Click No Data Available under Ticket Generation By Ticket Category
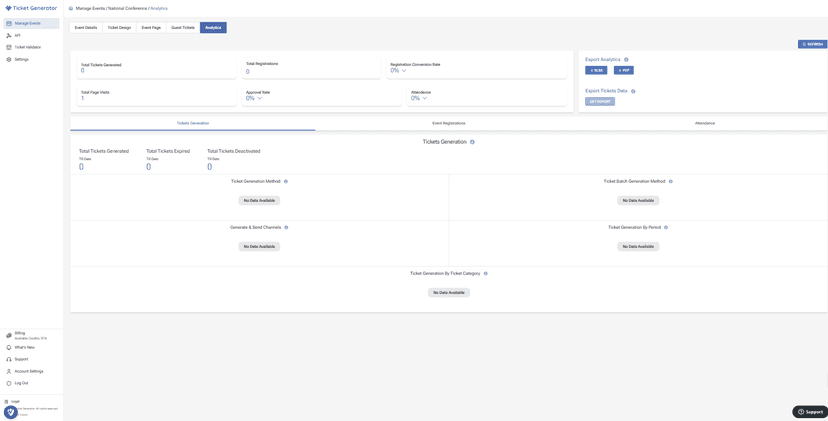Image resolution: width=828 pixels, height=421 pixels. [449, 293]
